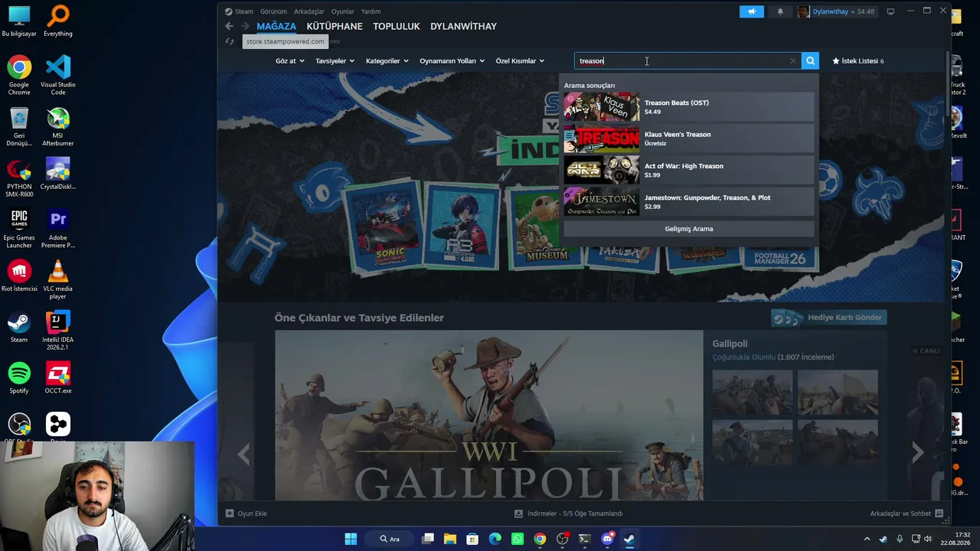
Task: Open Riot İstemcisi desktop icon
Action: pos(19,275)
